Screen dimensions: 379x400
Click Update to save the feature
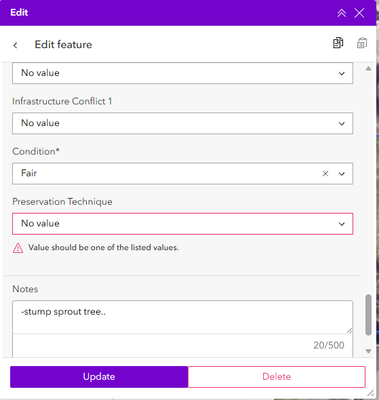coord(99,377)
